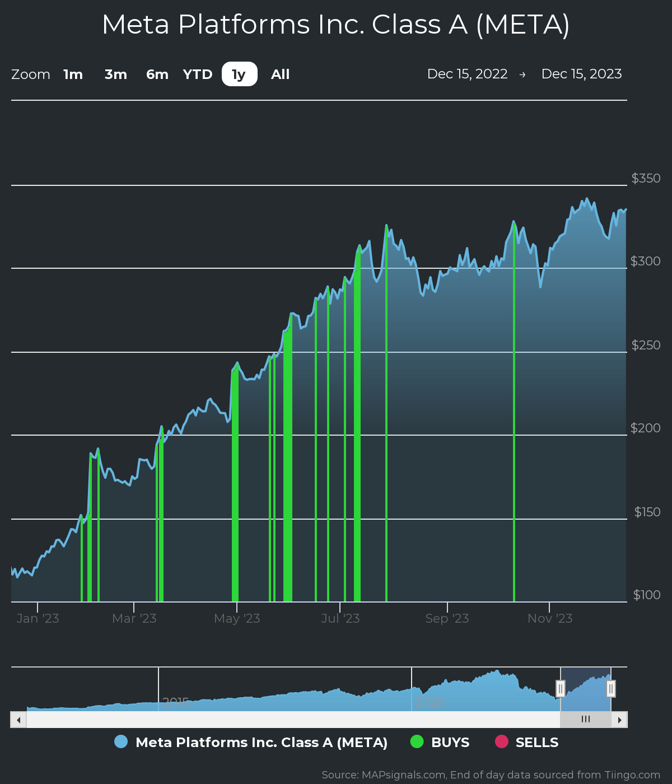The image size is (672, 784).
Task: Select the 3m zoom range
Action: click(116, 74)
